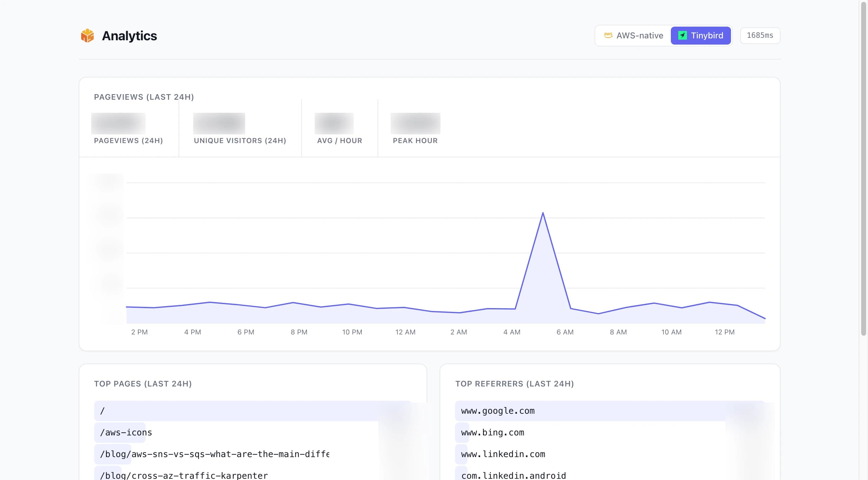This screenshot has height=480, width=868.
Task: Click the 4 PM axis label
Action: [x=193, y=332]
